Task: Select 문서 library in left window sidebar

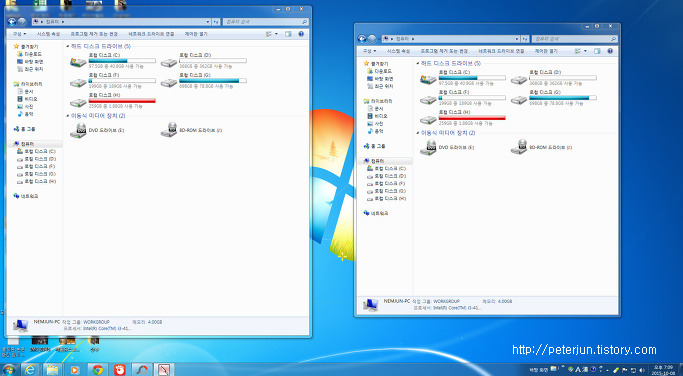Action: pos(25,91)
